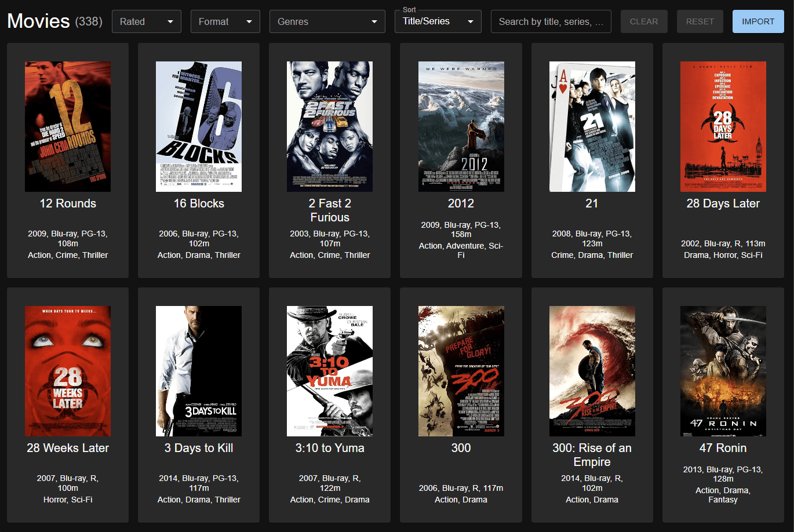The width and height of the screenshot is (794, 532).
Task: Select the 3 Days to Kill poster
Action: (199, 371)
